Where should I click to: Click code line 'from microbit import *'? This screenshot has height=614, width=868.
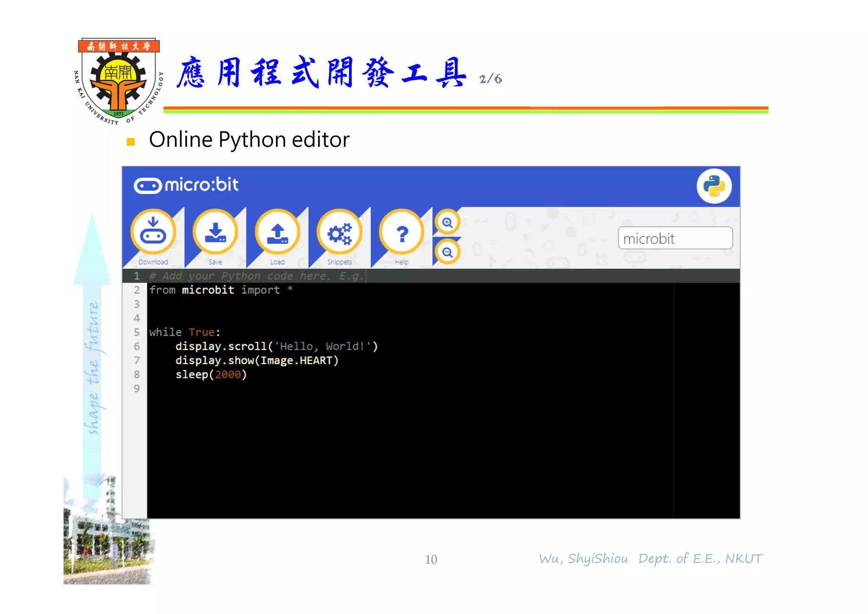click(221, 290)
